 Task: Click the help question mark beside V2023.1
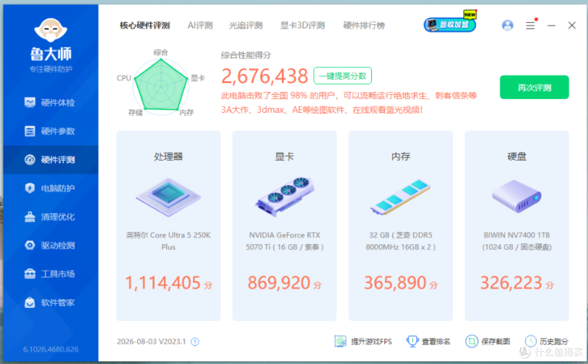coord(195,342)
